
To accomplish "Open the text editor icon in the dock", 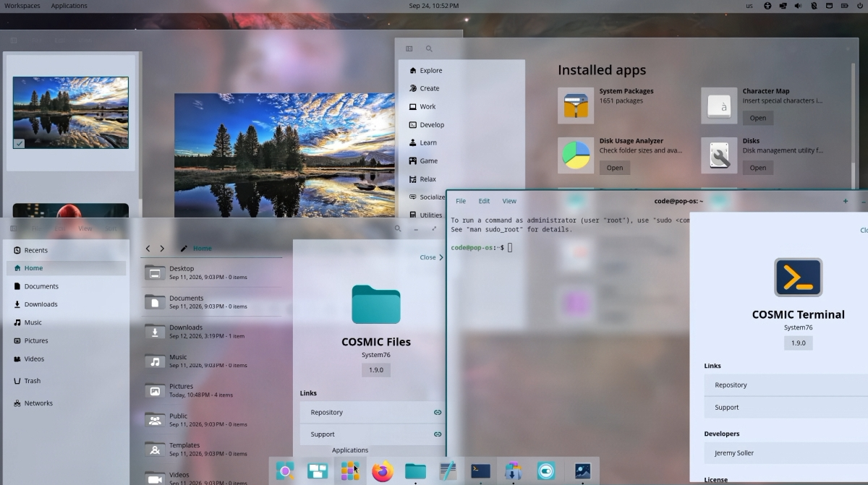I will pos(448,471).
